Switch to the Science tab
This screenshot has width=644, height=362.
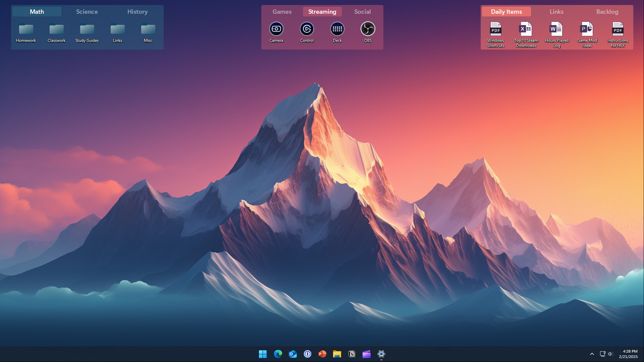[x=87, y=11]
